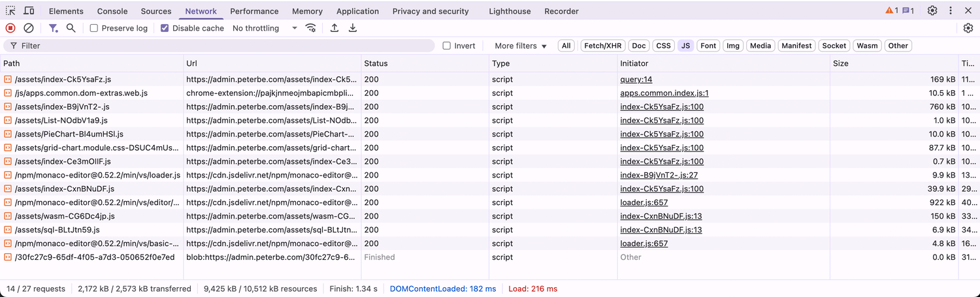Open the No throttling dropdown
This screenshot has width=980, height=297.
(265, 28)
